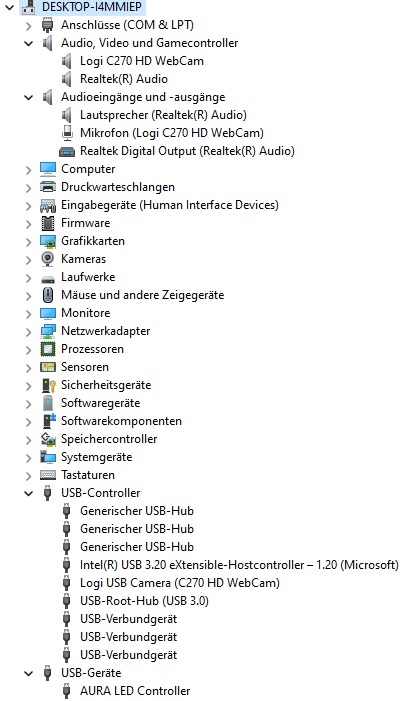Select the Softwaregeräte label
Screen dimensions: 403x701
pyautogui.click(x=101, y=403)
